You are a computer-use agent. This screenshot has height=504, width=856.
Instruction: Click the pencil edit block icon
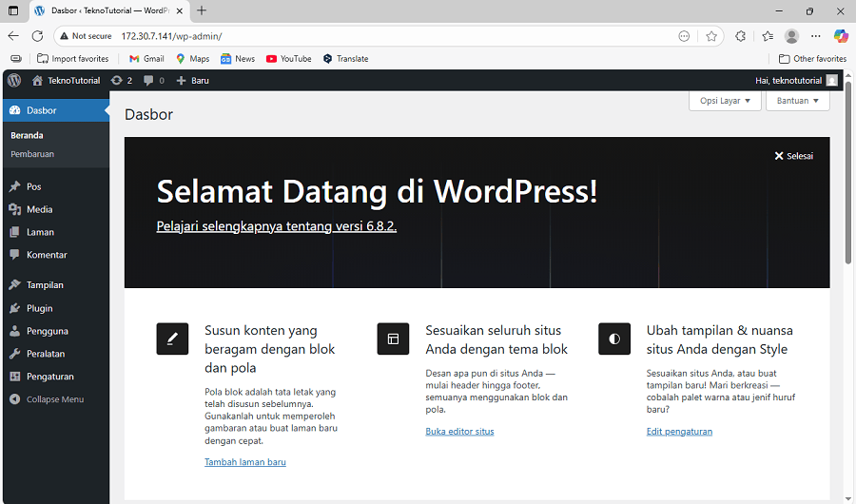point(172,339)
